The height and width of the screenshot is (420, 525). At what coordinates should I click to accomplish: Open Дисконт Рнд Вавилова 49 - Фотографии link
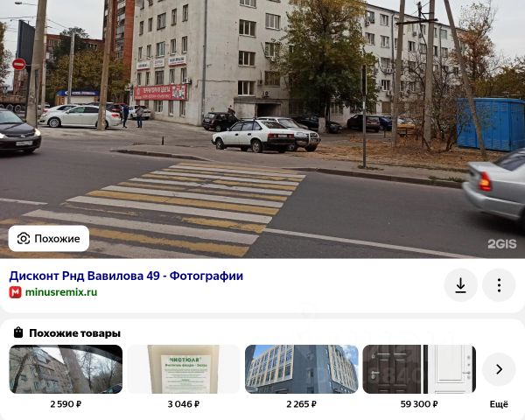(x=126, y=276)
